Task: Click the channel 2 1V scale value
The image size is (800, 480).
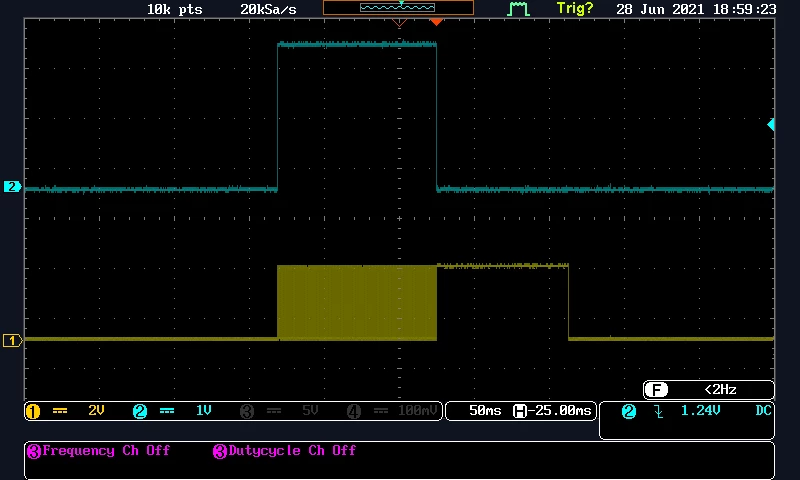Action: pos(204,411)
